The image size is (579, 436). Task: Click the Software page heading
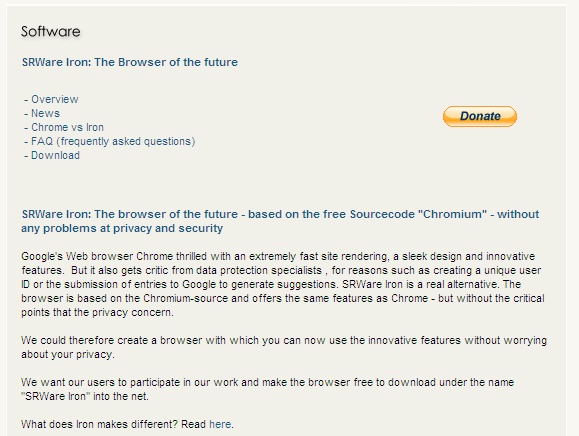[51, 32]
